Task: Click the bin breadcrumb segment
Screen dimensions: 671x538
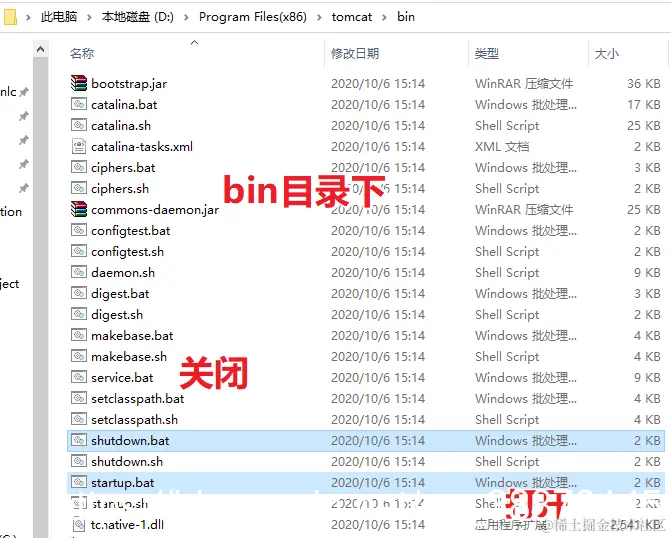Action: tap(406, 17)
